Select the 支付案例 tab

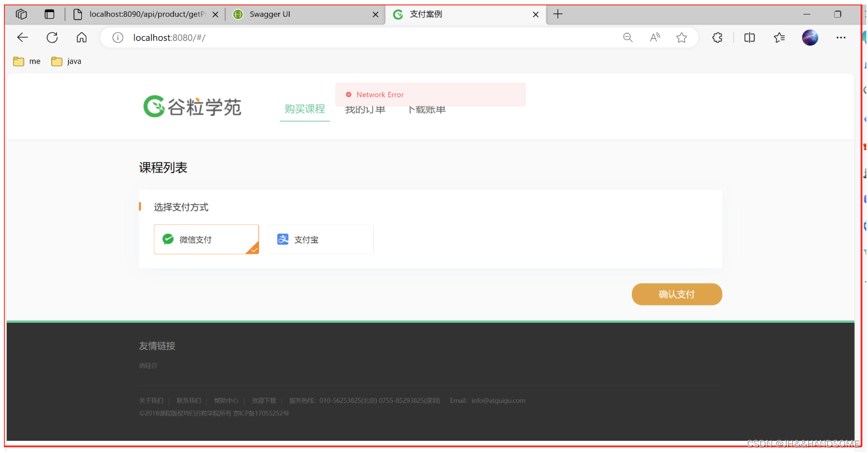[466, 14]
